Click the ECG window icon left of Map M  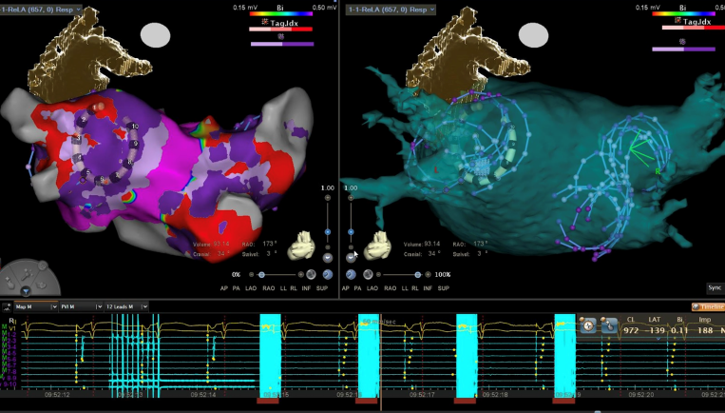tap(6, 307)
